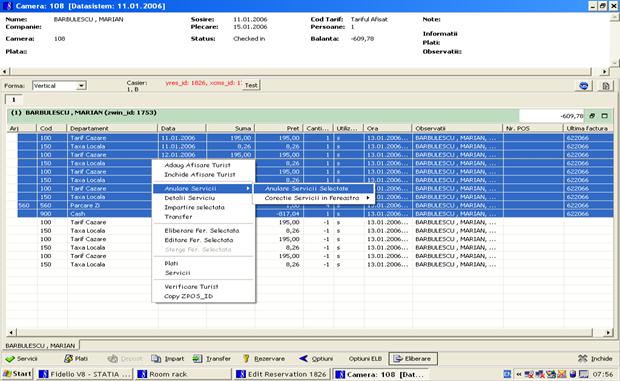Viewport: 620px width, 381px height.
Task: Select the Cash row with code 900
Action: tap(316, 214)
